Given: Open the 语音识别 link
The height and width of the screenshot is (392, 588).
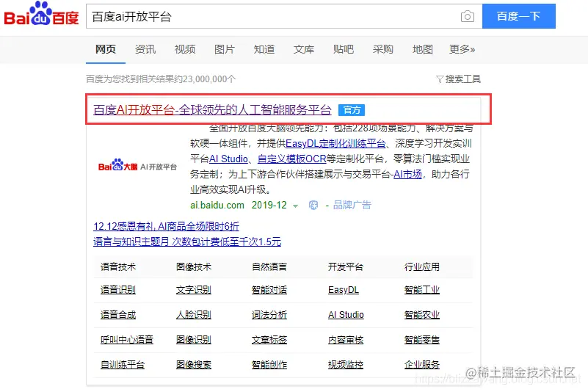Looking at the screenshot, I should (x=118, y=289).
